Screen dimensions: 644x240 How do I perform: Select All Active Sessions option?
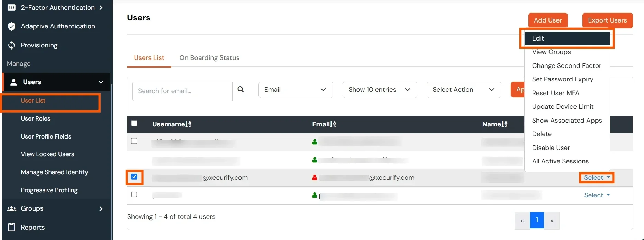point(567,161)
